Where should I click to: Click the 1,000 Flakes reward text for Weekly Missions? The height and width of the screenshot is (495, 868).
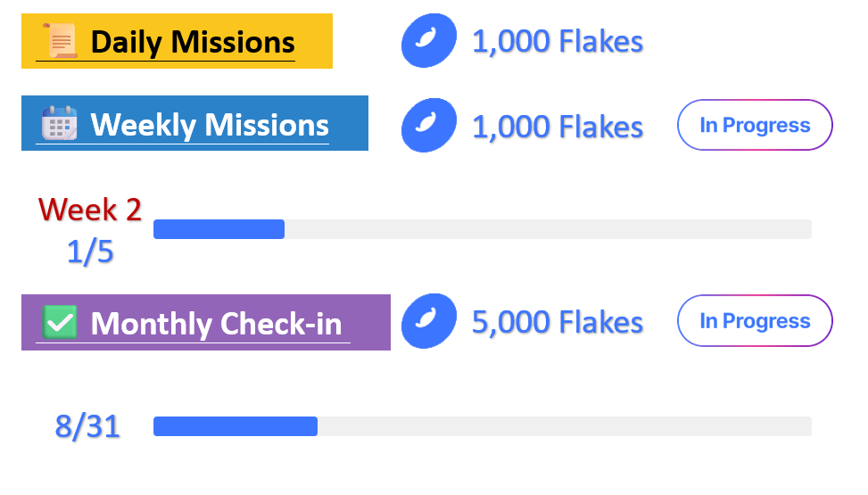[558, 127]
